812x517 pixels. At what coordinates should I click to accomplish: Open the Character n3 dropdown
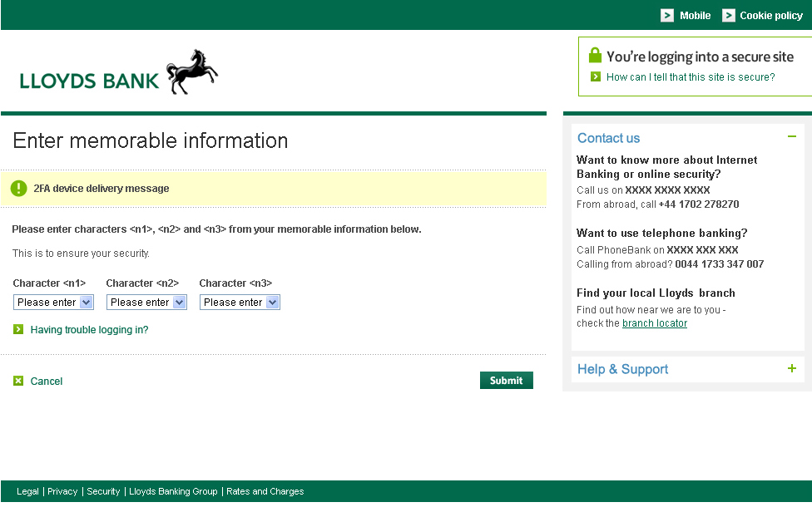240,303
